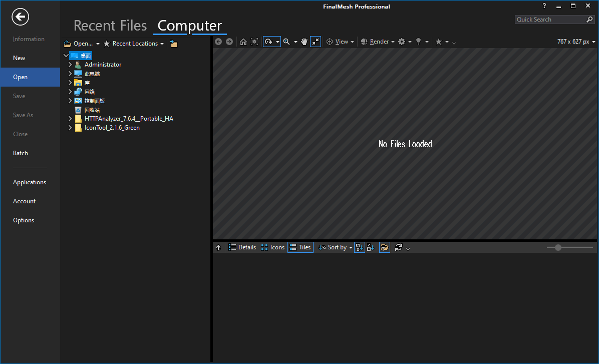Sort files descending Z to A
The width and height of the screenshot is (599, 364).
(371, 247)
